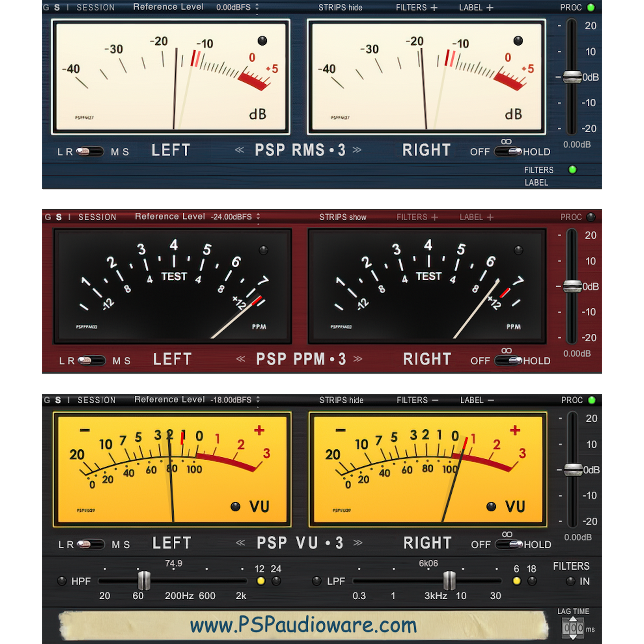644x644 pixels.
Task: Open Reference Level 0.00dBFS stepper on RMS
Action: click(257, 7)
